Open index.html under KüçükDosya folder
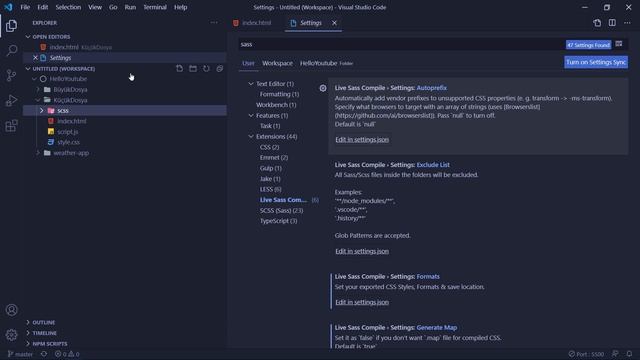The width and height of the screenshot is (640, 360). click(72, 121)
